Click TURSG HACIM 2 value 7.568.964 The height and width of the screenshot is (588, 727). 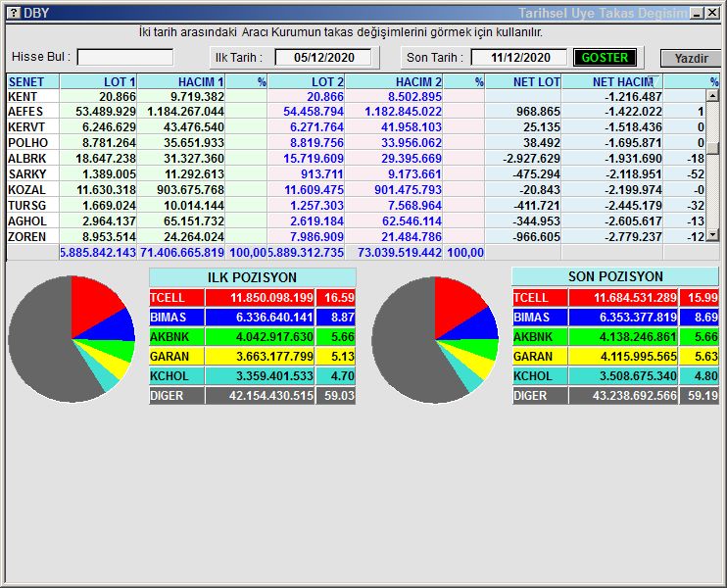coord(412,206)
